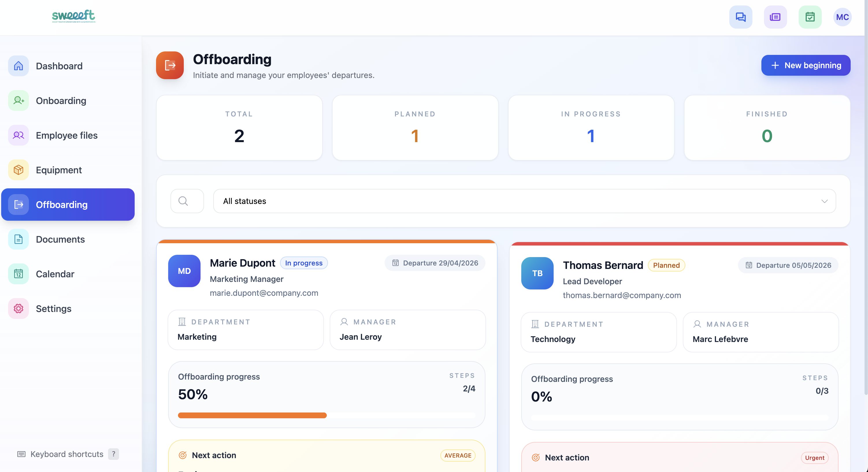The height and width of the screenshot is (472, 868).
Task: Click the Onboarding person icon in sidebar
Action: [18, 101]
